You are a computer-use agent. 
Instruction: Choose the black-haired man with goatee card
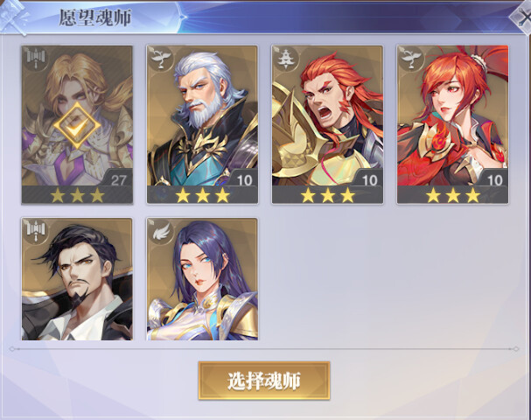point(77,279)
